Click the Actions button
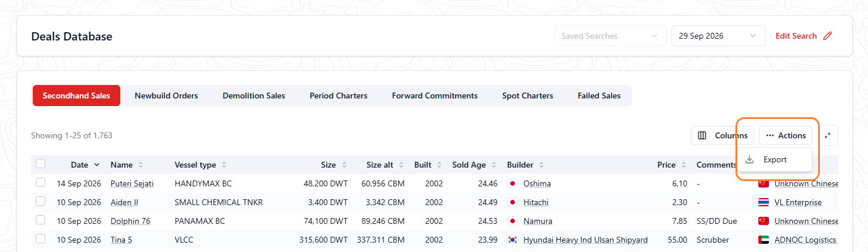The image size is (868, 252). tap(785, 135)
